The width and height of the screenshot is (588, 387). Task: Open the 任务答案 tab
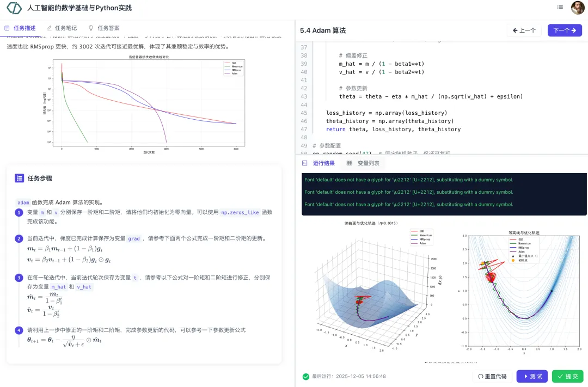[104, 28]
